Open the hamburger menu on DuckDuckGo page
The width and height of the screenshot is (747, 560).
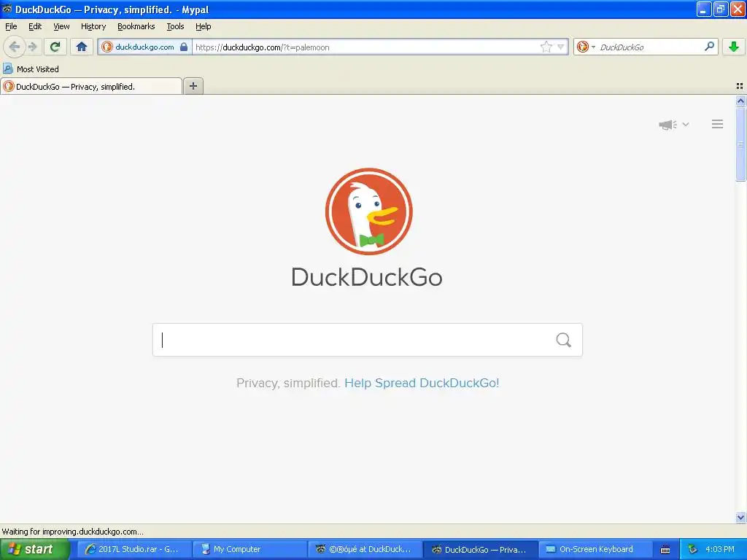(x=717, y=124)
